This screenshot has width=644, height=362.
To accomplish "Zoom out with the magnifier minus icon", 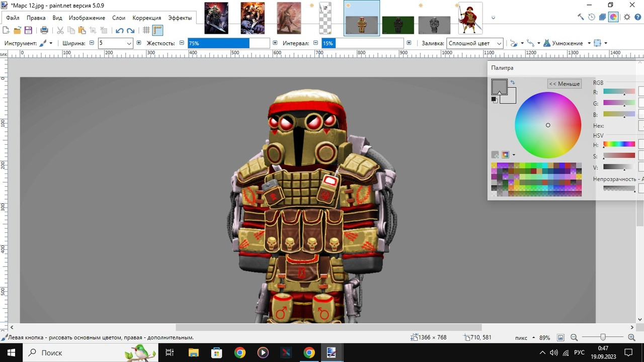I will pyautogui.click(x=574, y=338).
